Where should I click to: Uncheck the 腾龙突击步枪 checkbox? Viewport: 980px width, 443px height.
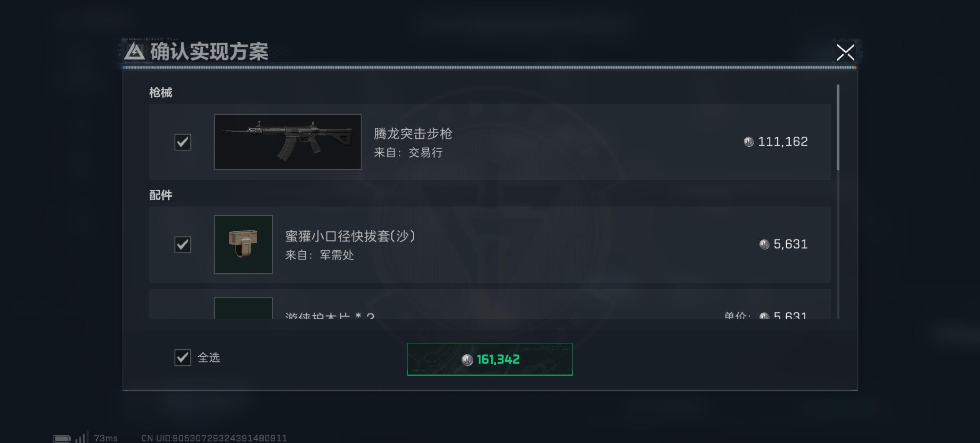183,142
